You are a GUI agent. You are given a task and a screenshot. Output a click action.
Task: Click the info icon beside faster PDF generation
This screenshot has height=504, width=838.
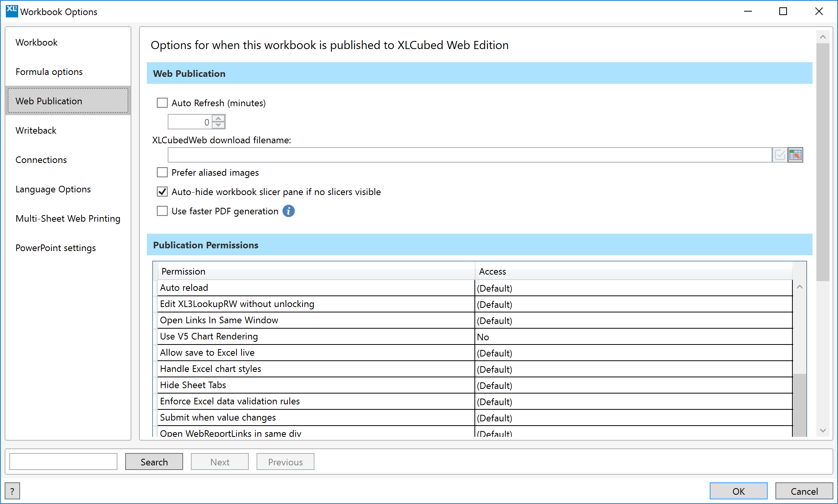(x=288, y=211)
